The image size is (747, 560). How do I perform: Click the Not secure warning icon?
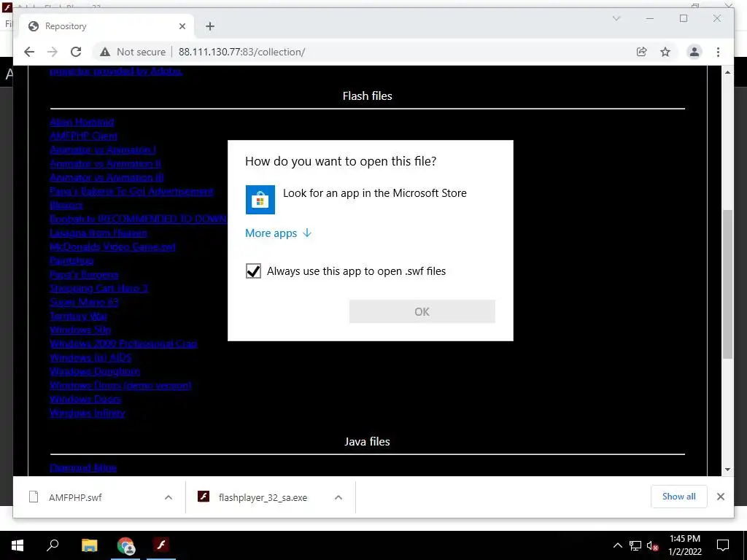105,52
